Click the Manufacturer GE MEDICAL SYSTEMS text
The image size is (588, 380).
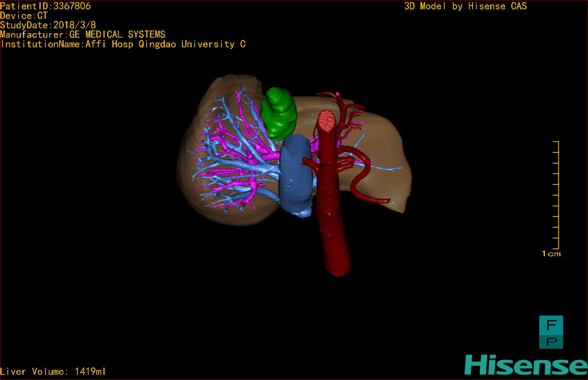(x=83, y=35)
